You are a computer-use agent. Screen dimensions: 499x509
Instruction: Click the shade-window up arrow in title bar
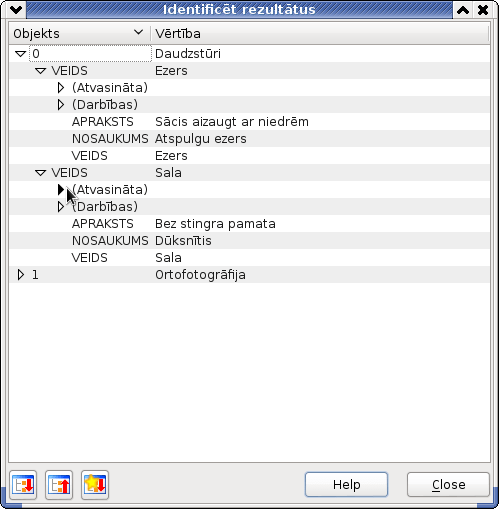coord(463,10)
